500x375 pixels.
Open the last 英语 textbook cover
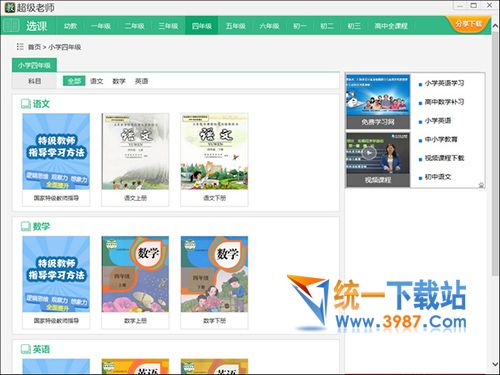point(214,366)
